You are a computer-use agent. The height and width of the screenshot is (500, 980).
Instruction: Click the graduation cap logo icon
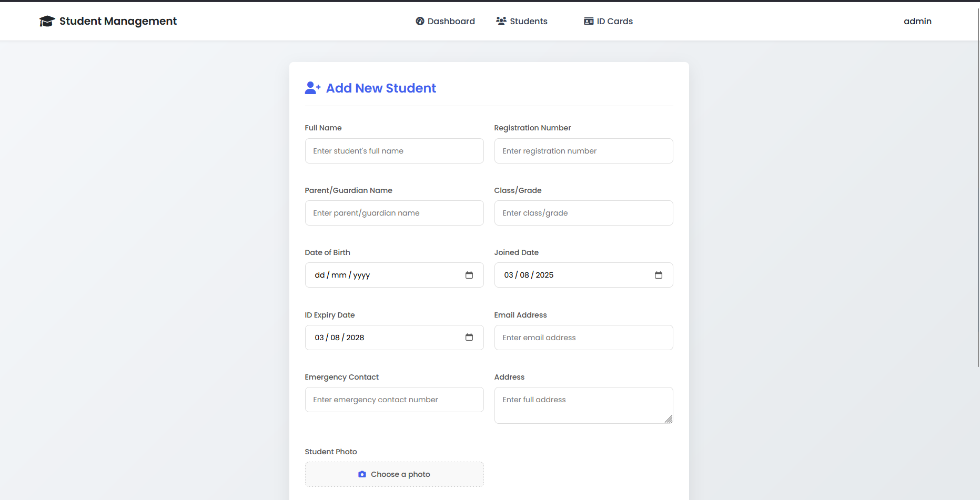pos(47,21)
